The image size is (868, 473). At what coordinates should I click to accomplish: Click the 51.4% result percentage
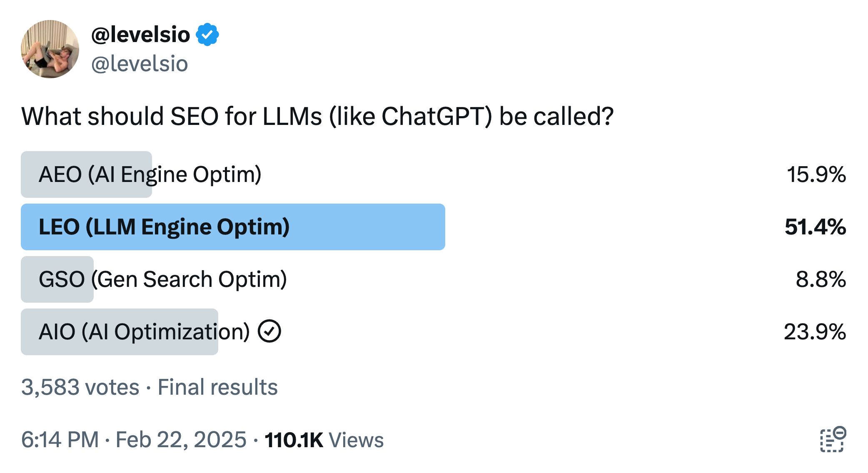tap(815, 227)
